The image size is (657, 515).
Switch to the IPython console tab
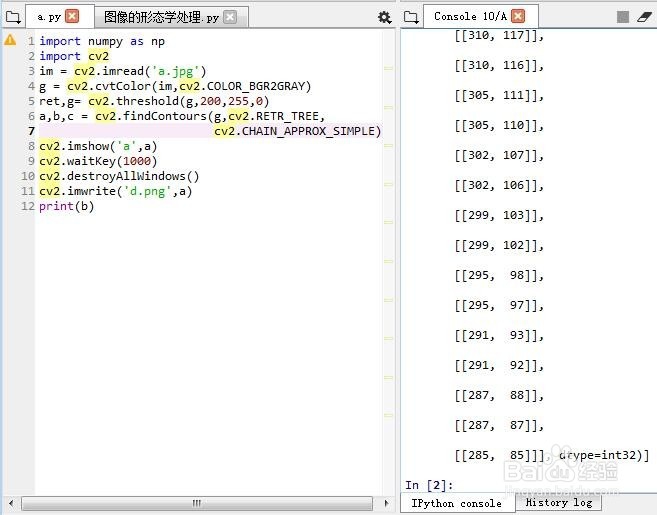[456, 503]
